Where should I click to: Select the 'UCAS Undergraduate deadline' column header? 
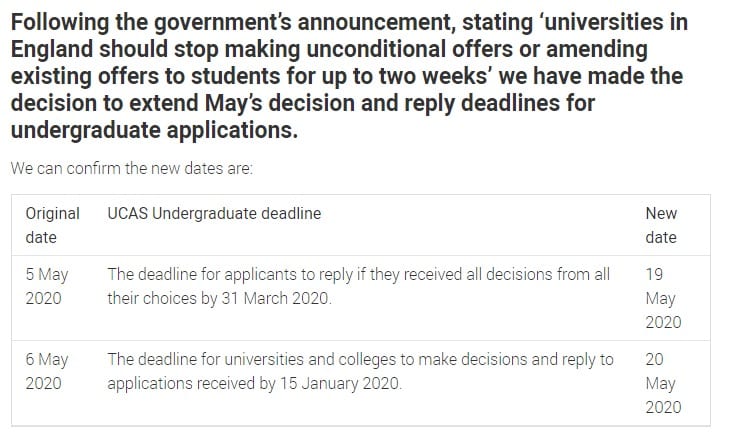click(x=214, y=213)
